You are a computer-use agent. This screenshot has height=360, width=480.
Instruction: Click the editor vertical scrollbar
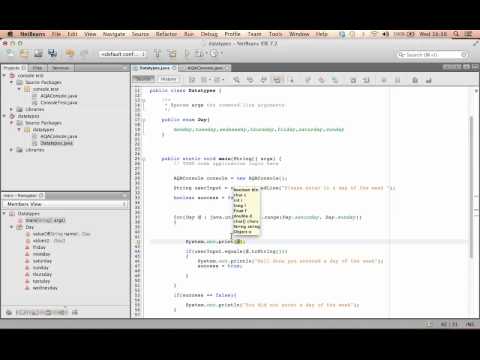point(471,187)
